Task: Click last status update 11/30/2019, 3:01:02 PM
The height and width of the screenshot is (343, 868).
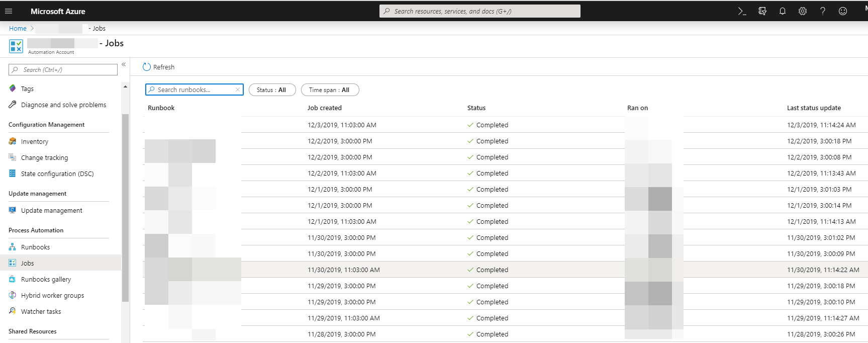Action: [x=821, y=237]
